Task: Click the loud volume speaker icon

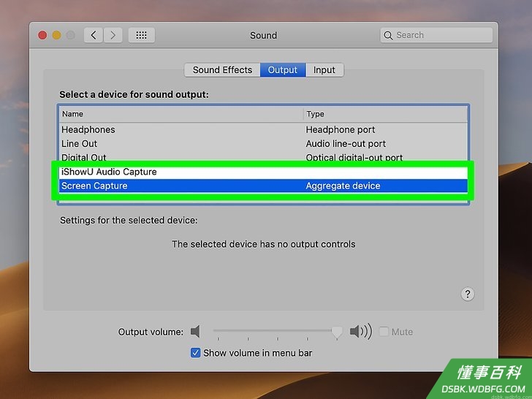Action: pyautogui.click(x=361, y=332)
